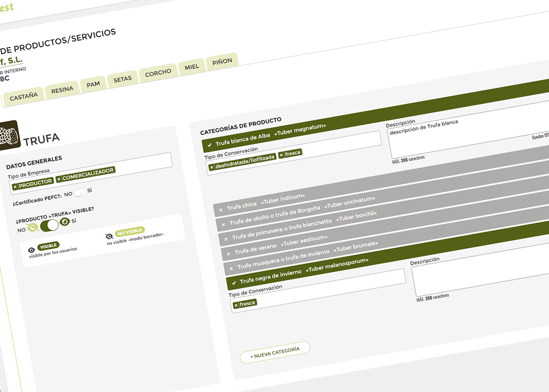This screenshot has height=392, width=549.
Task: Click the truffle product icon
Action: (9, 136)
